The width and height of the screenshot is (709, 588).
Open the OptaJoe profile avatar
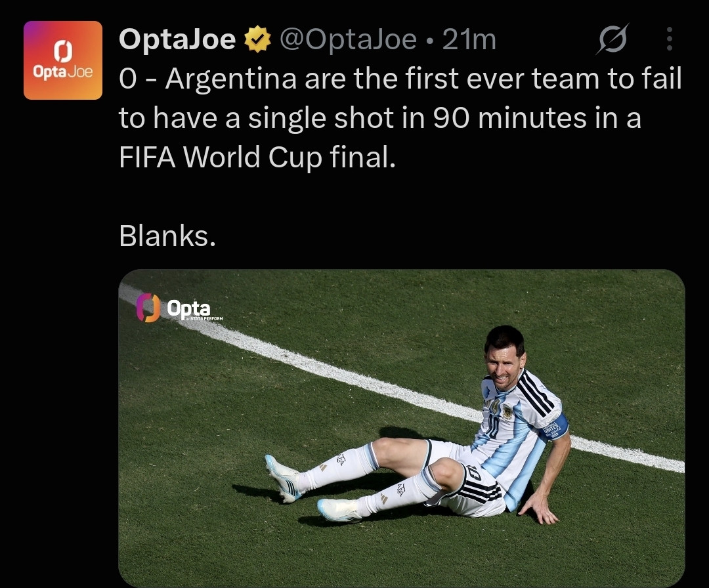[x=63, y=60]
